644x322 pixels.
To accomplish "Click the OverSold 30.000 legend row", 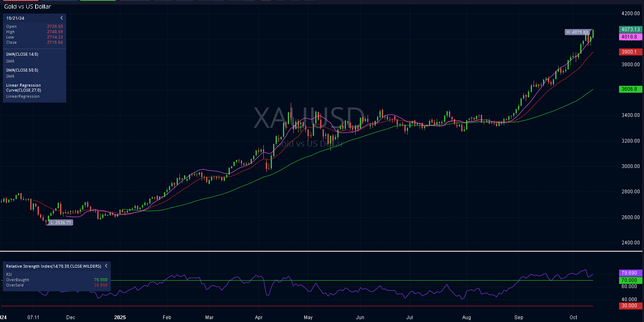I will [x=56, y=285].
